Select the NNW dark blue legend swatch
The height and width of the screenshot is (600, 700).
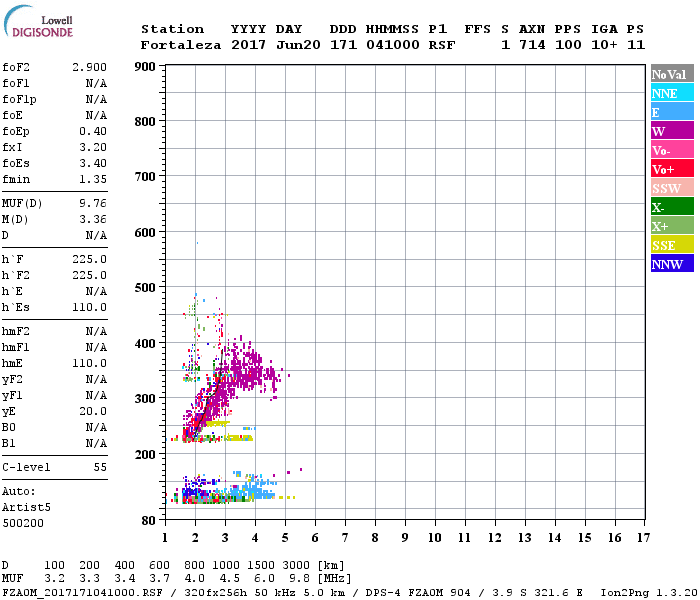pyautogui.click(x=672, y=263)
